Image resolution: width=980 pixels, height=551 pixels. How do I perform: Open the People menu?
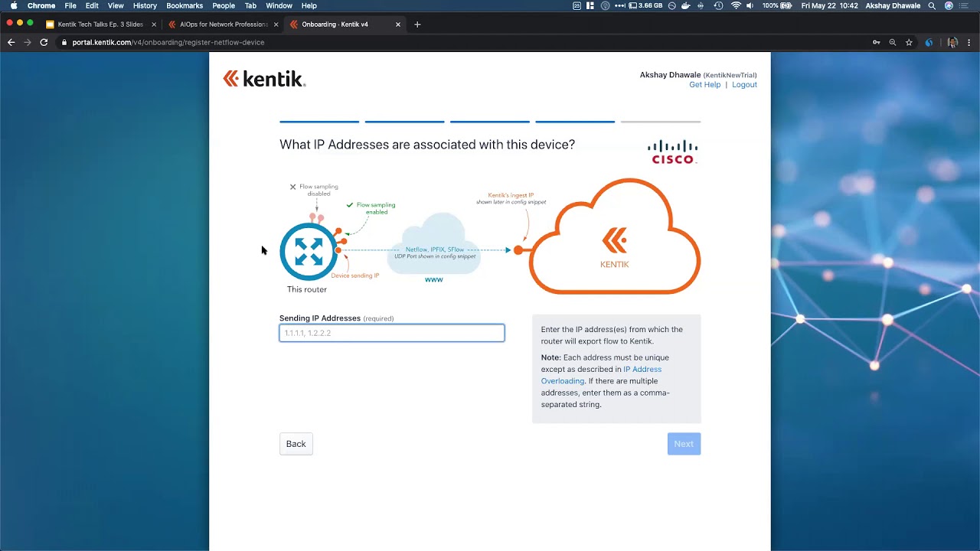pos(224,5)
